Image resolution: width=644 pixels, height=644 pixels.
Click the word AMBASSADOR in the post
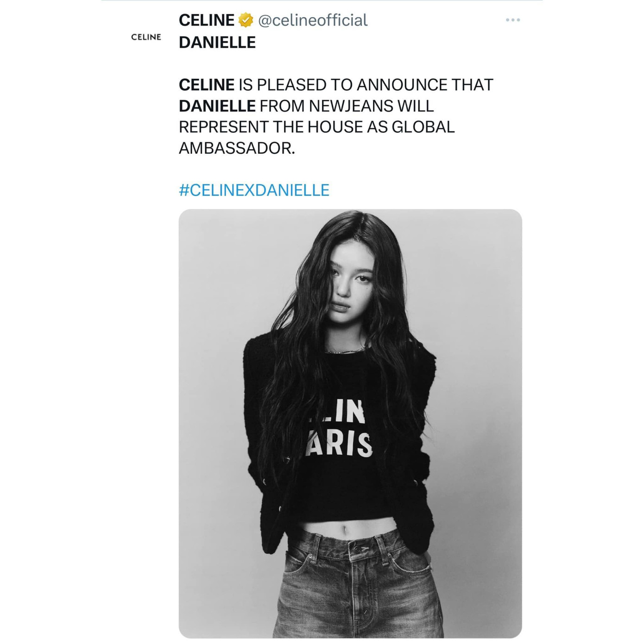237,148
